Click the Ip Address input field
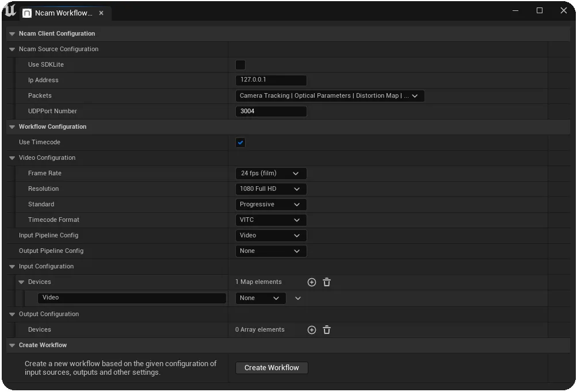The image size is (577, 392). pyautogui.click(x=271, y=80)
